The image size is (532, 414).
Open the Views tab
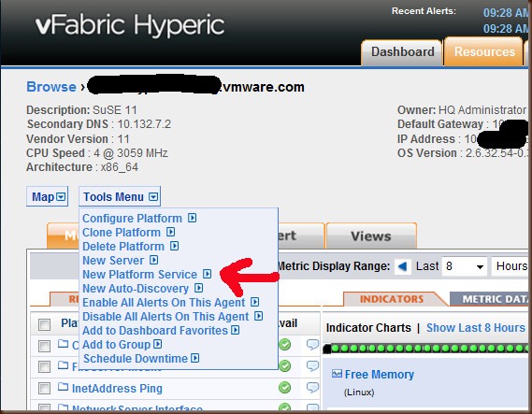click(x=371, y=236)
